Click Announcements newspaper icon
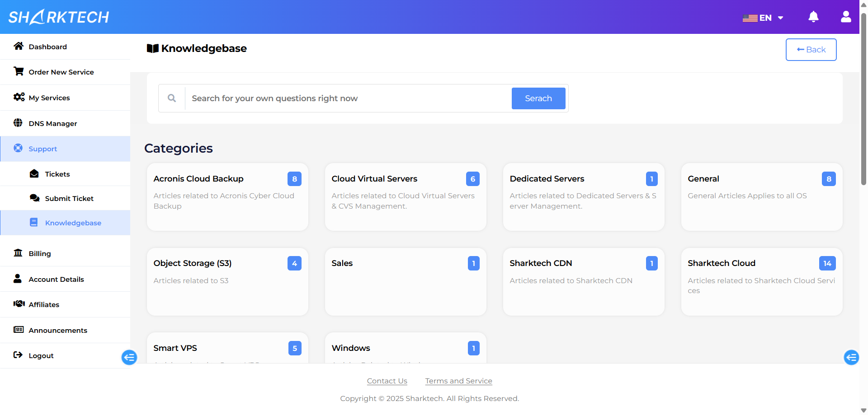Viewport: 868px width, 415px height. pos(19,330)
